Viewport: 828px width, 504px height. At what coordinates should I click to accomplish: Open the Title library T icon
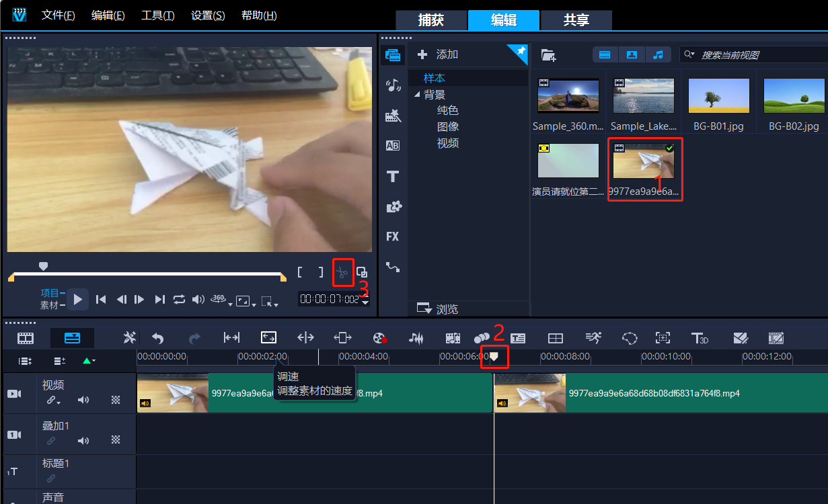pos(393,177)
